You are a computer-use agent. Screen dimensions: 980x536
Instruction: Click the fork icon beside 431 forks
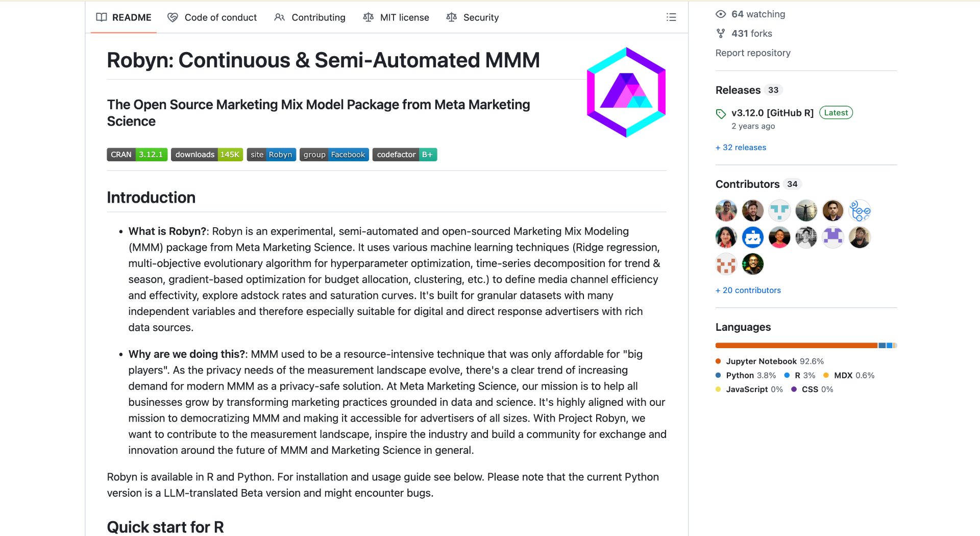tap(721, 34)
